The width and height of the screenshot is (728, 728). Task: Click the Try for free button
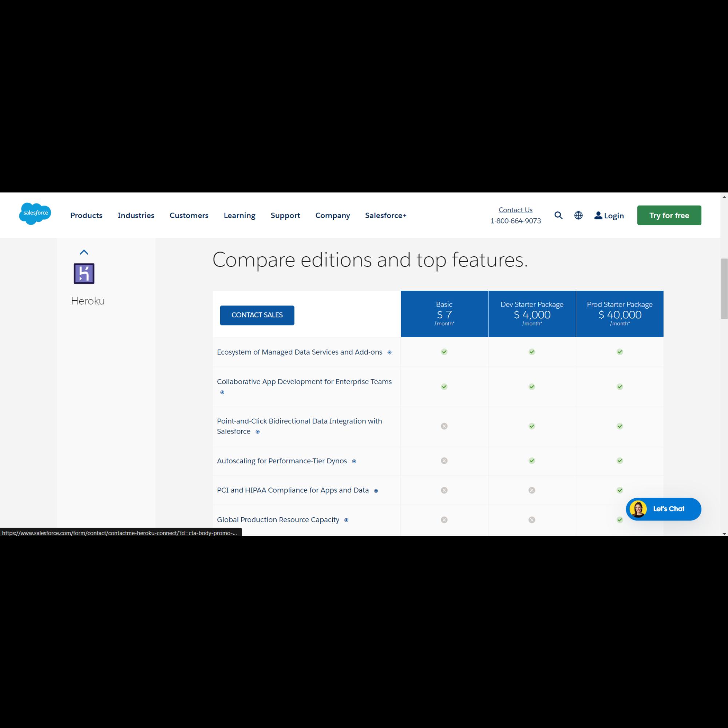[x=669, y=215]
